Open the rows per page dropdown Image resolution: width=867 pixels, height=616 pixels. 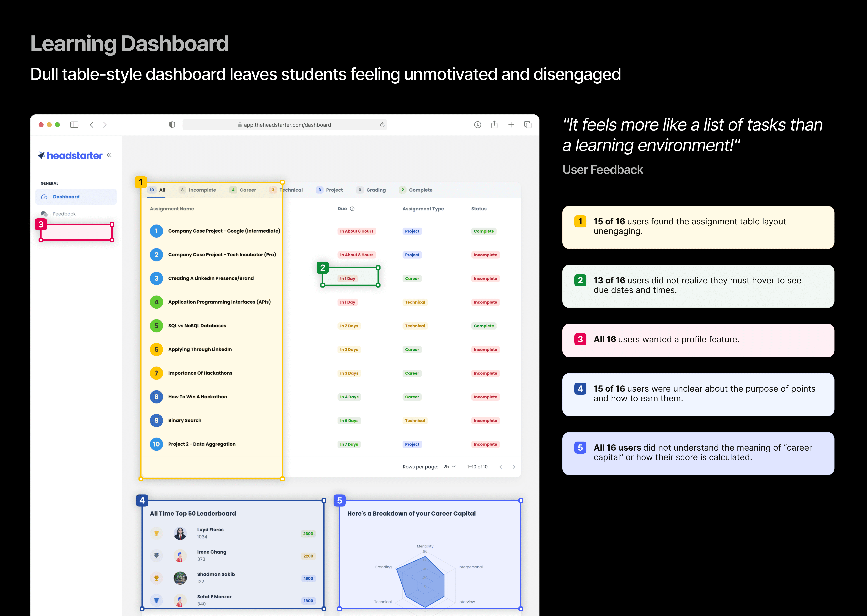point(449,467)
